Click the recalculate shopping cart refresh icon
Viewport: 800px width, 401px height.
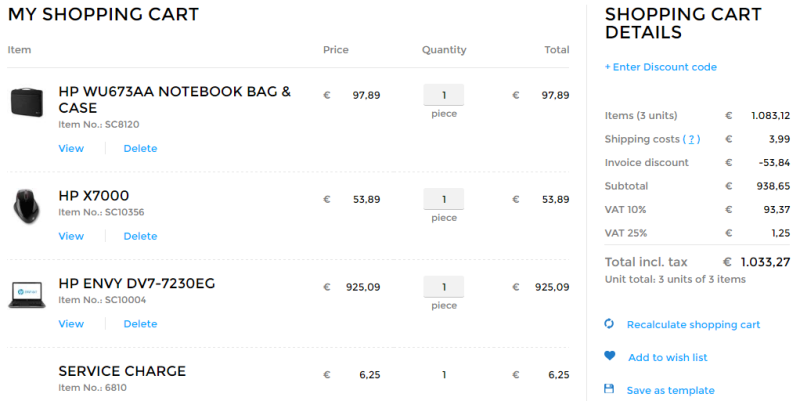tap(609, 324)
